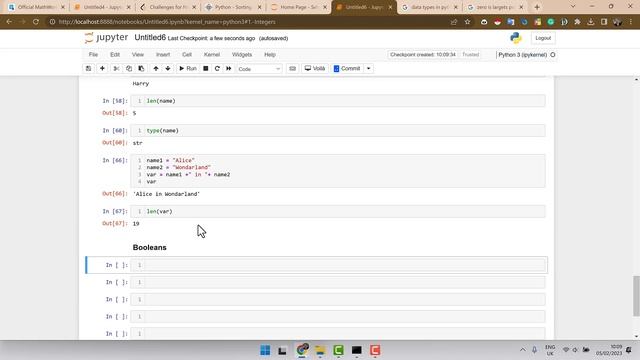Open Windows Start menu
This screenshot has height=360, width=640.
pos(265,350)
